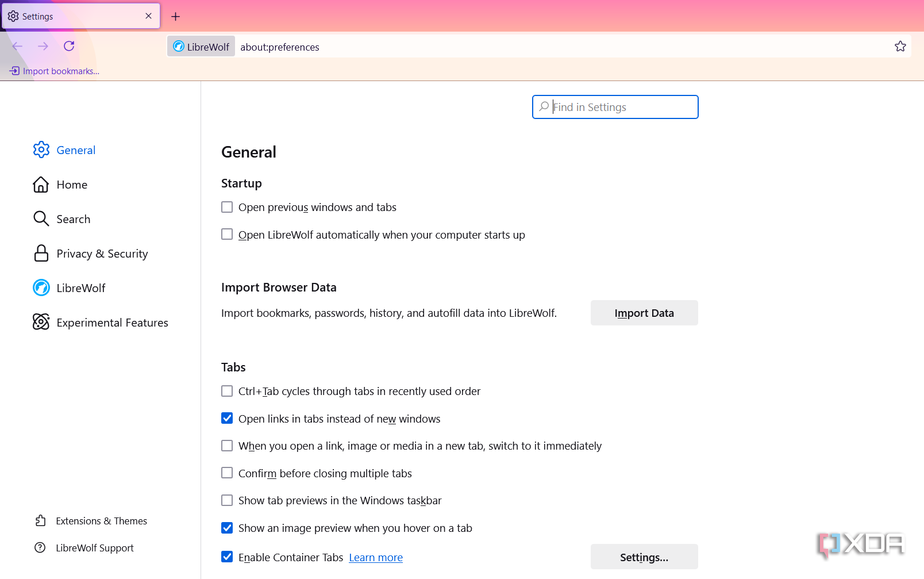Click the magnifier icon in Find in Settings
Image resolution: width=924 pixels, height=579 pixels.
544,107
